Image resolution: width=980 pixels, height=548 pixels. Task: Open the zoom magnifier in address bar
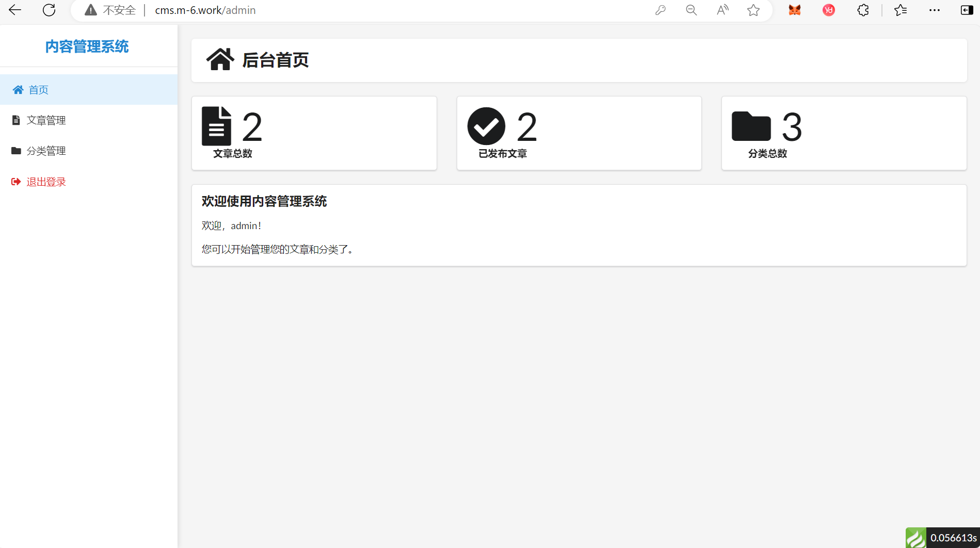pos(692,10)
